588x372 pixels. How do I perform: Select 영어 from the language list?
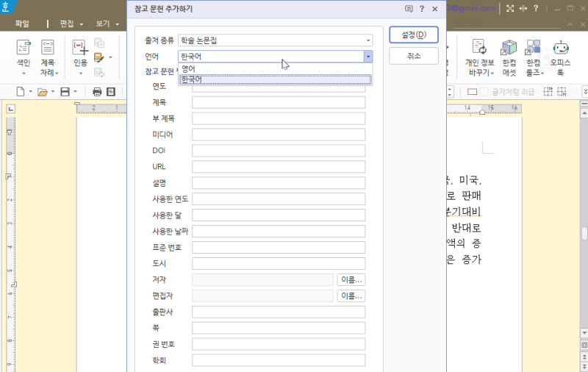pos(275,69)
